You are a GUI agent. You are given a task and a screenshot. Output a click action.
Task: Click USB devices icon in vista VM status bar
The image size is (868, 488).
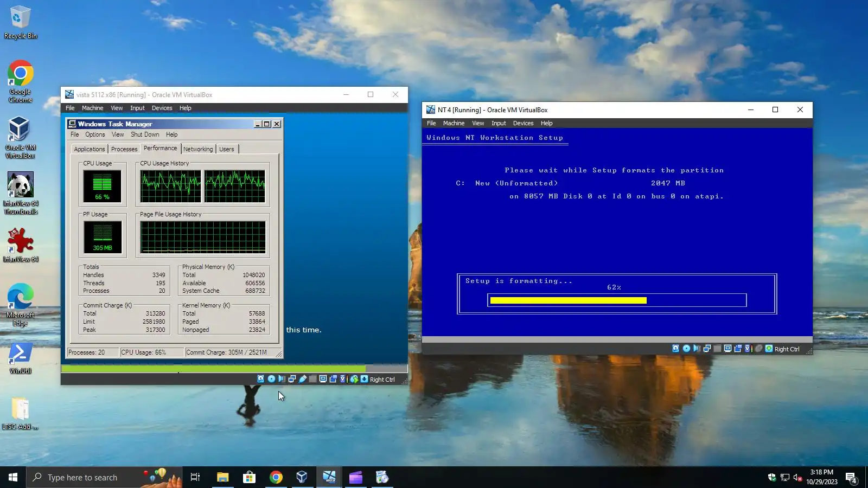click(x=302, y=379)
